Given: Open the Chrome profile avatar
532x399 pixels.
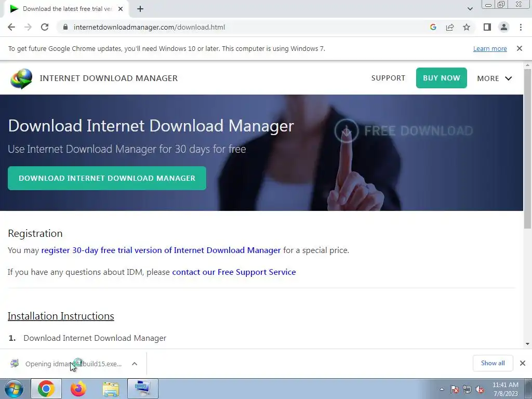Looking at the screenshot, I should 504,27.
